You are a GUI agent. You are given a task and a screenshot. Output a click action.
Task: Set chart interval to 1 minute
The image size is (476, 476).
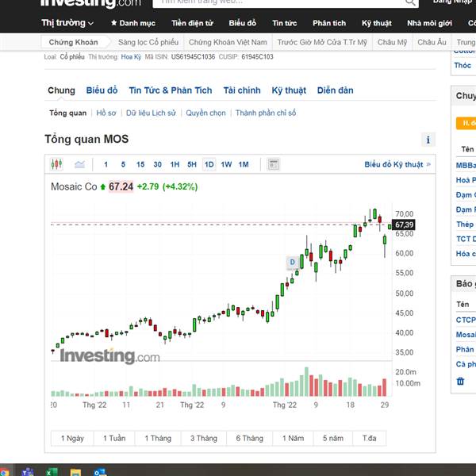pyautogui.click(x=106, y=164)
